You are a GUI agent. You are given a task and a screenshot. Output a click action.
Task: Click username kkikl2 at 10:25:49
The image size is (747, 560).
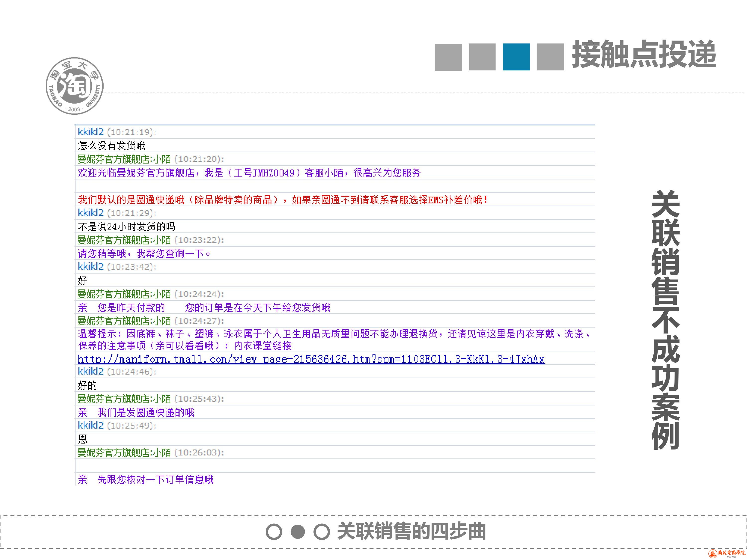[x=90, y=425]
